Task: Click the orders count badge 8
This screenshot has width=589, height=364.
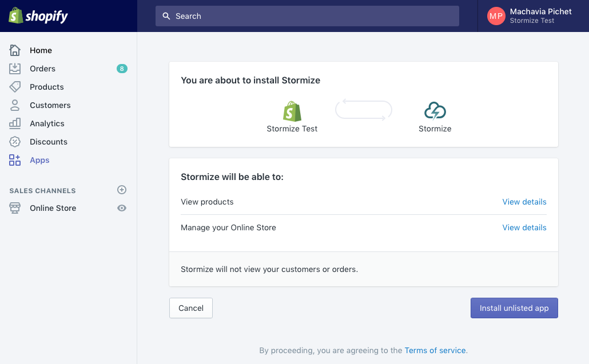Action: click(122, 69)
